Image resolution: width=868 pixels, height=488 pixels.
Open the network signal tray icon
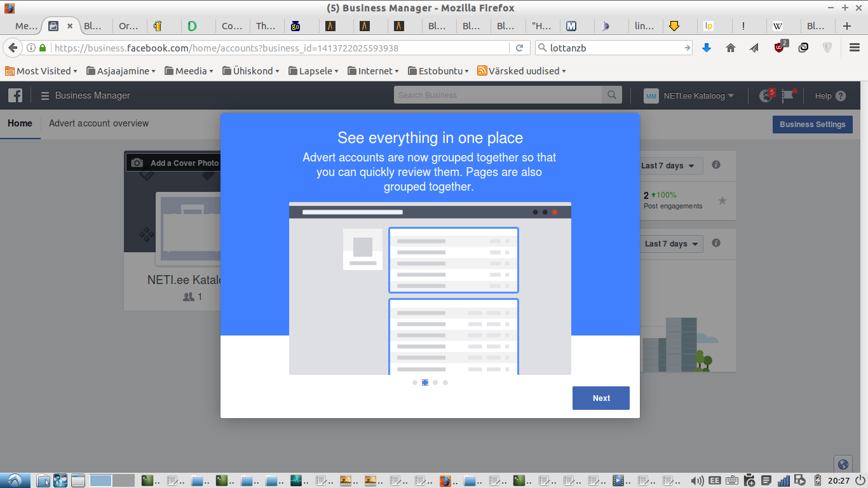[x=783, y=481]
